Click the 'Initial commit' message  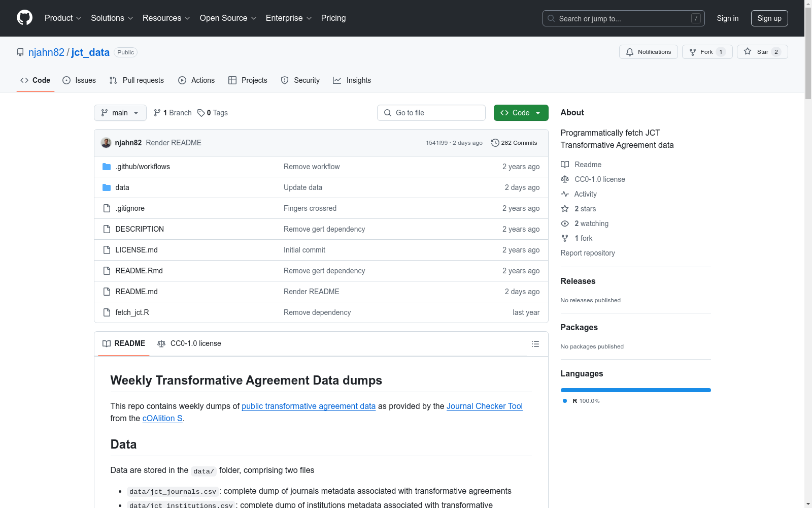click(304, 250)
